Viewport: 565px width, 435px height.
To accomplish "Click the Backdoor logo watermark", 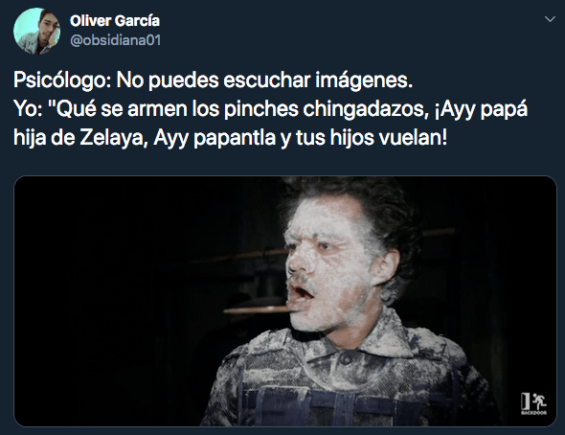I will point(534,404).
